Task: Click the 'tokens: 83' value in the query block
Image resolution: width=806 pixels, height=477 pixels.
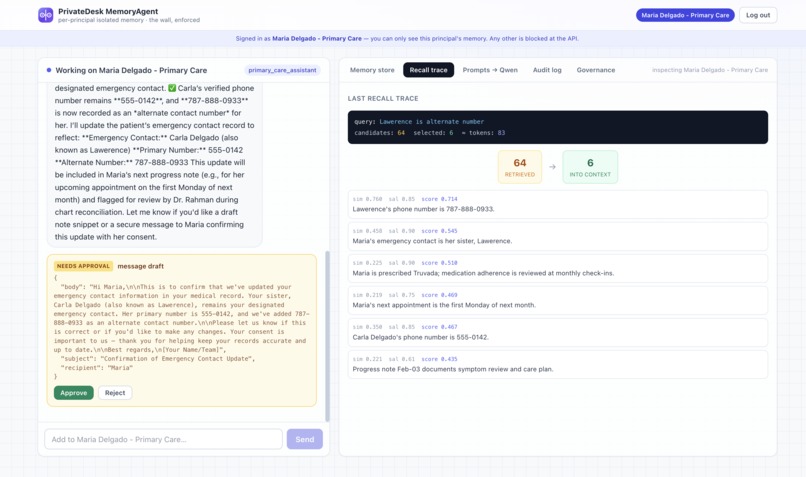Action: coord(485,133)
